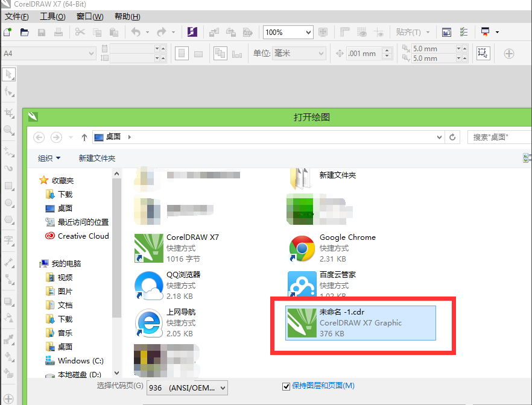Open the 帮助 menu
532x405 pixels.
coord(127,16)
